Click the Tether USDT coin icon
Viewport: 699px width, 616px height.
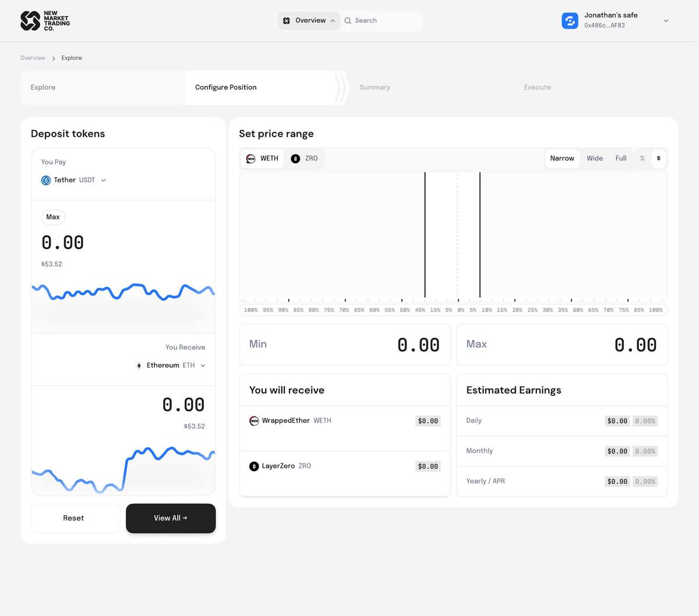pos(46,180)
